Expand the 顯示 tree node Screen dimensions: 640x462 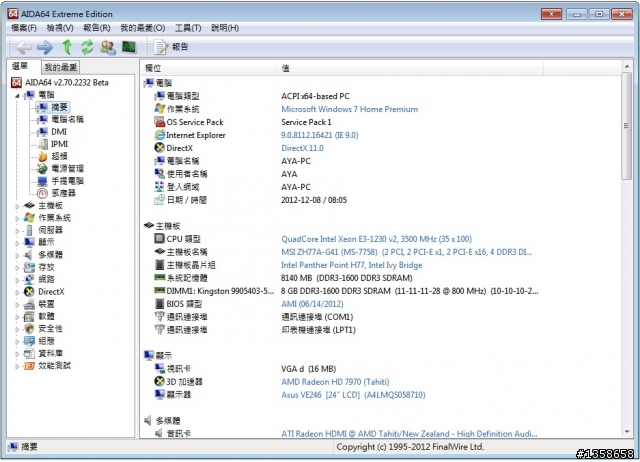[17, 243]
